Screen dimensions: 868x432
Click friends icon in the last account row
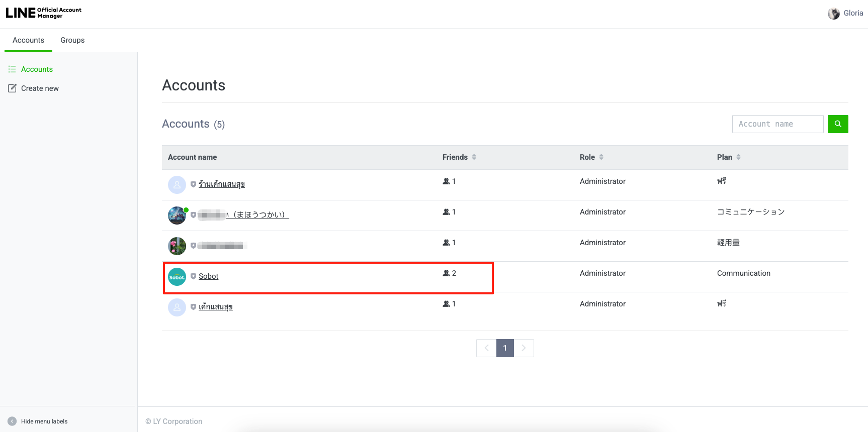446,304
